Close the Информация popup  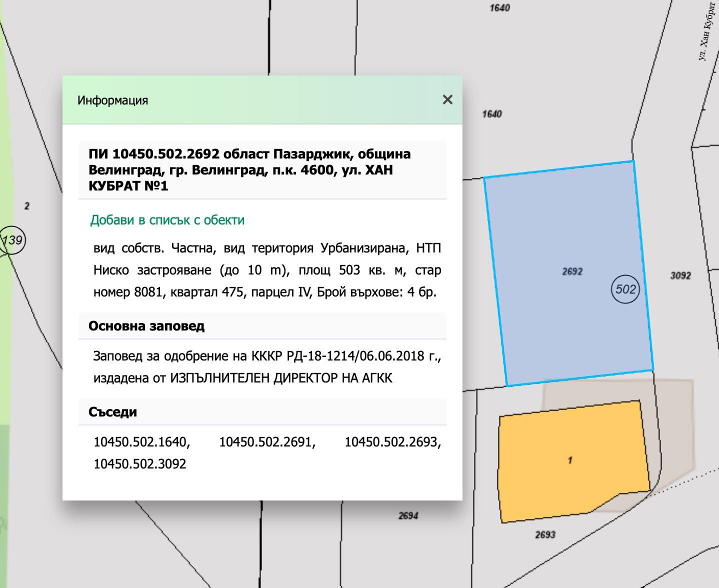coord(447,99)
